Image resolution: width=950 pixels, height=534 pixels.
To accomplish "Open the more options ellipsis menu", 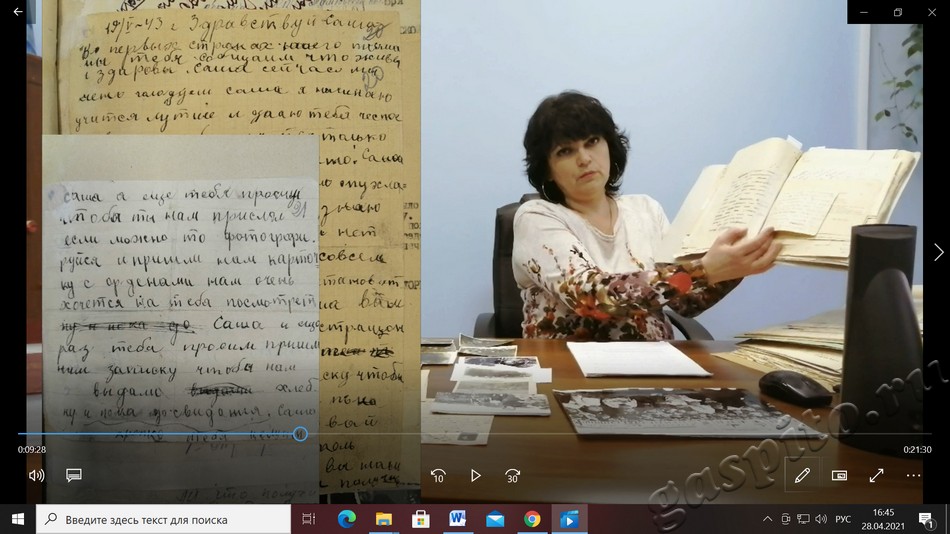I will (913, 476).
